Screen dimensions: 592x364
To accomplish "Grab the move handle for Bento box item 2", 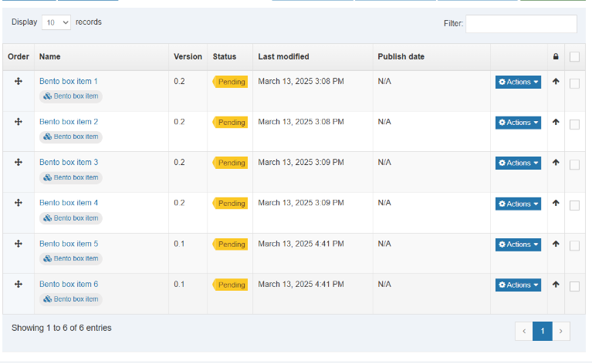I will point(18,121).
